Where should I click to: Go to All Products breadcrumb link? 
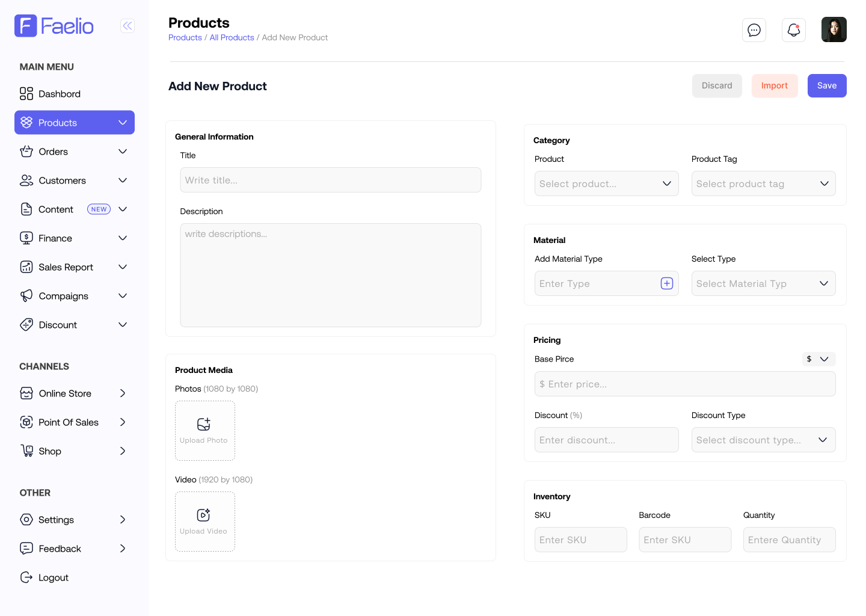pyautogui.click(x=232, y=37)
